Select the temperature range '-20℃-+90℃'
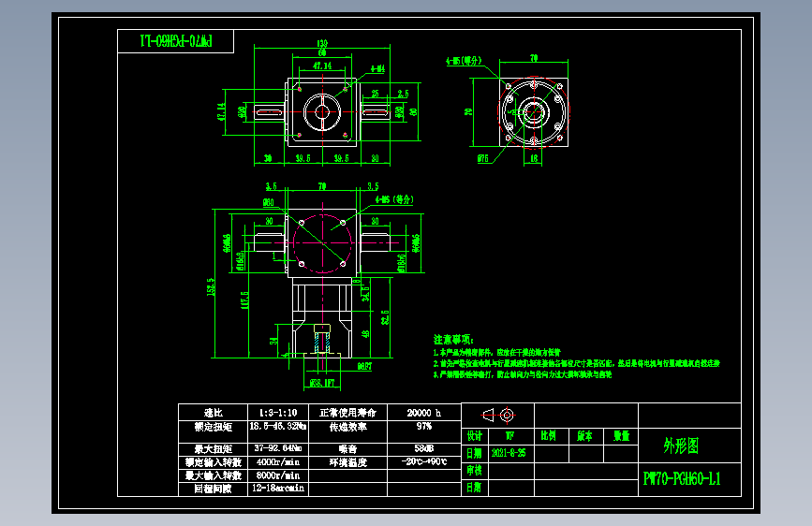 (x=424, y=461)
